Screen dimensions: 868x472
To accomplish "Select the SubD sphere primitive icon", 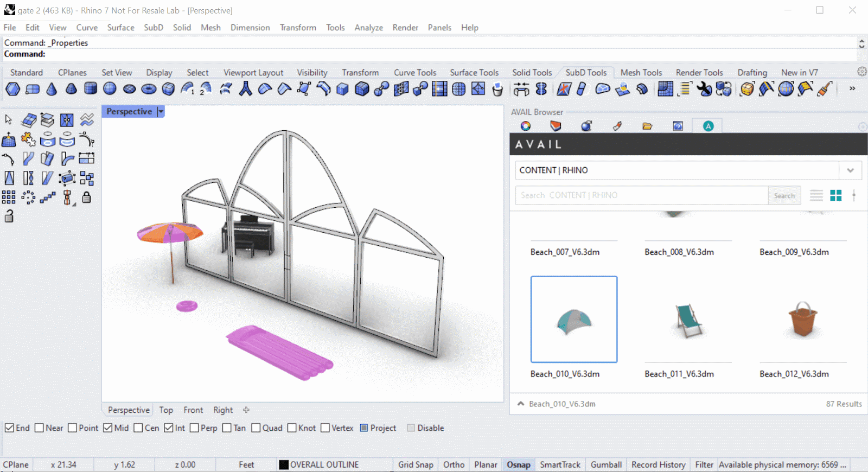I will [x=110, y=89].
